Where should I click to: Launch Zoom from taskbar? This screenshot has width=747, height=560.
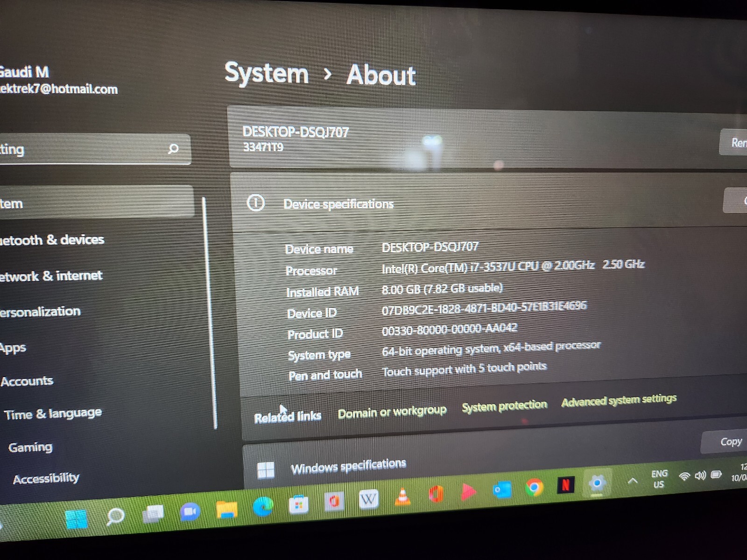point(190,512)
